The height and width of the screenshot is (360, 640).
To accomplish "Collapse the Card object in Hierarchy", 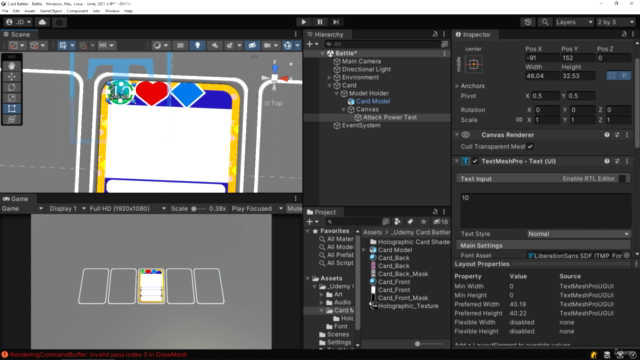I will (329, 86).
